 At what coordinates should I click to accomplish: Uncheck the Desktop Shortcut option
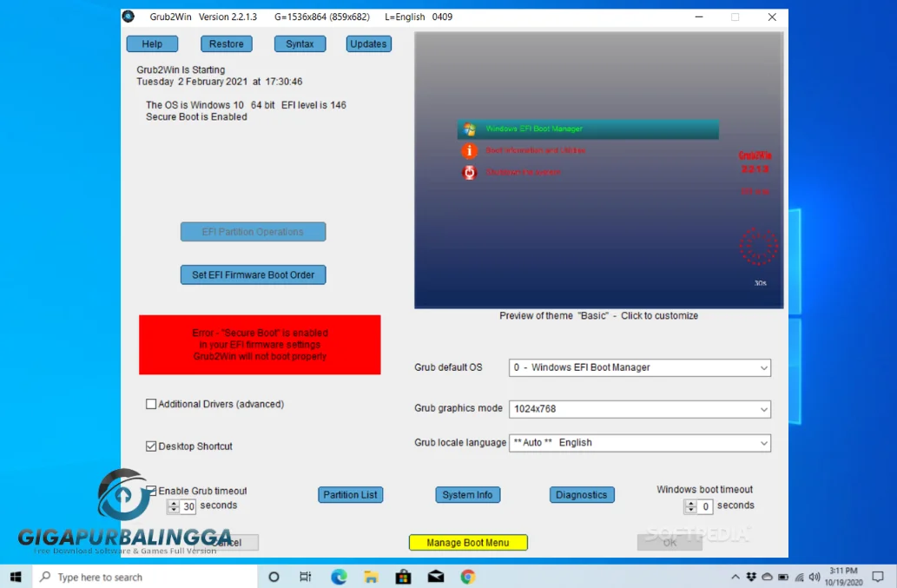(x=152, y=446)
